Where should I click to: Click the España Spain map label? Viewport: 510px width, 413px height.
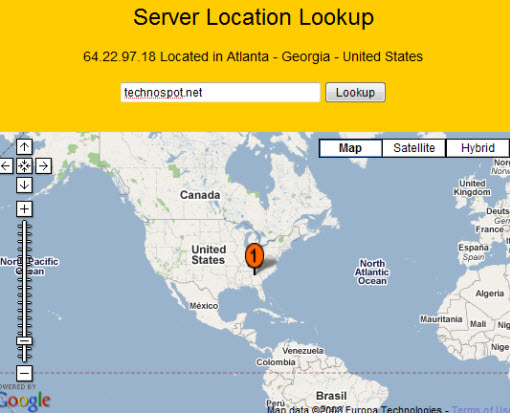(x=473, y=252)
